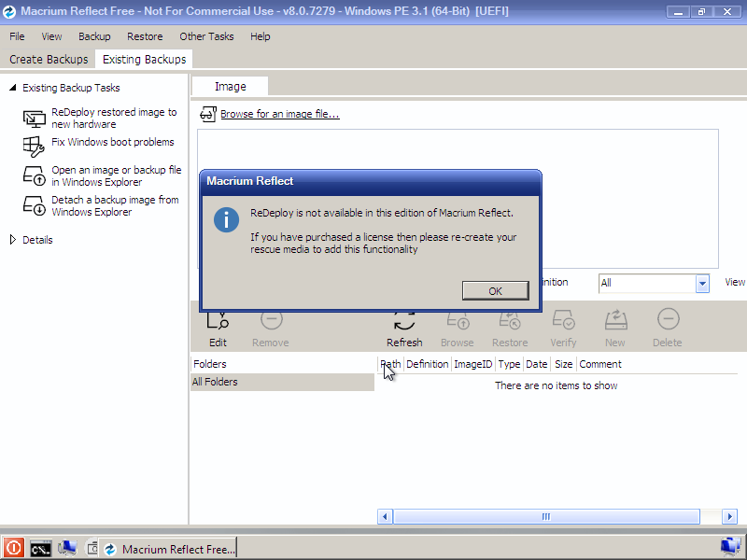Click the Detach a backup image icon

[x=35, y=205]
